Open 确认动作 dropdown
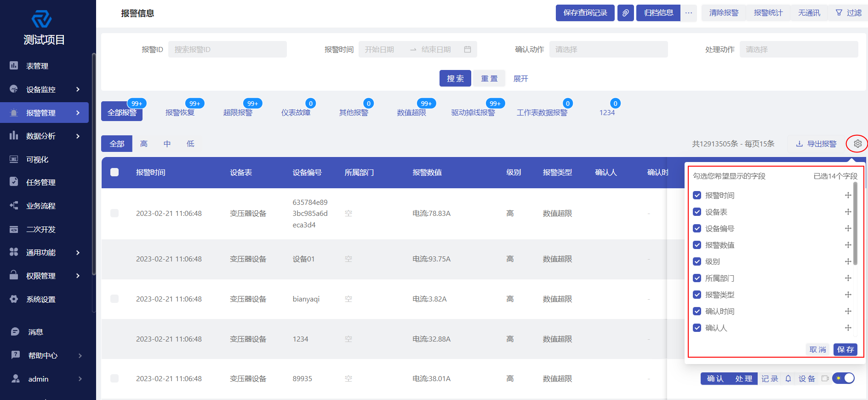 [x=608, y=49]
